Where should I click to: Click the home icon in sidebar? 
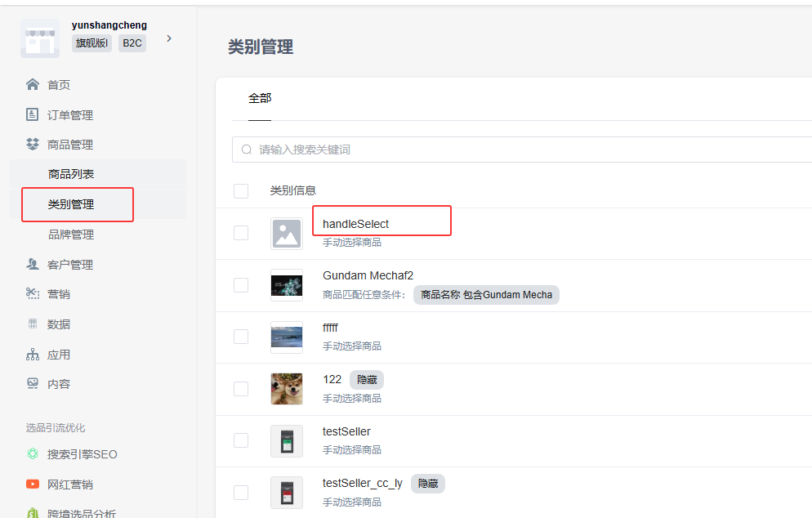pos(33,85)
